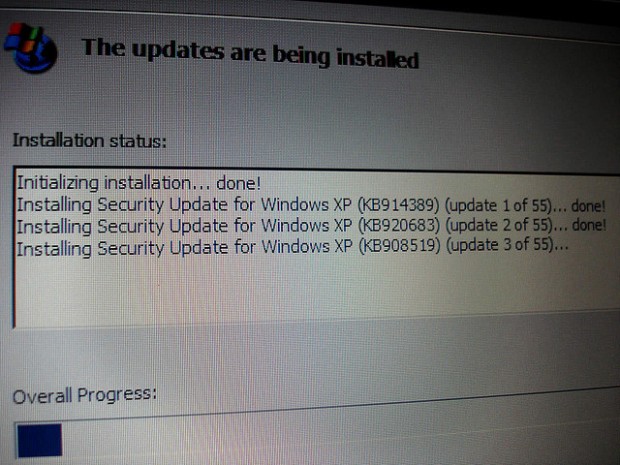Click the '(update 2 of 55)' text
This screenshot has height=465, width=620.
click(x=499, y=225)
